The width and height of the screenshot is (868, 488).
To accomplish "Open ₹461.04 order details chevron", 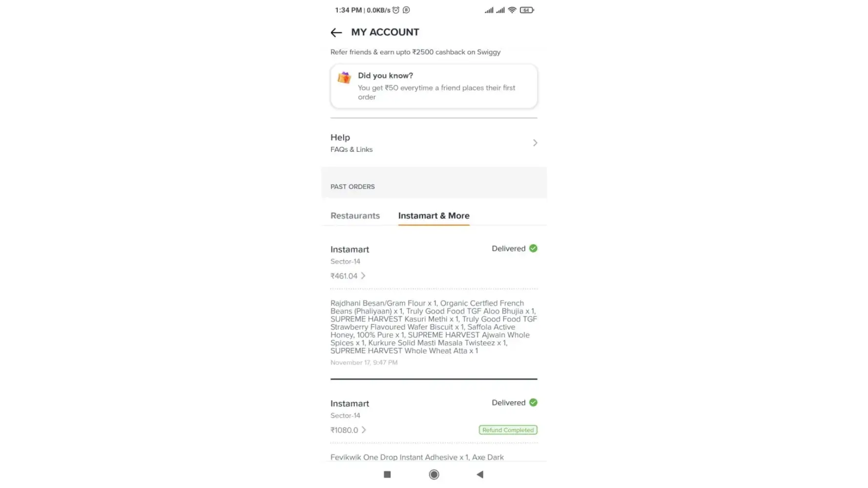I will (x=363, y=276).
